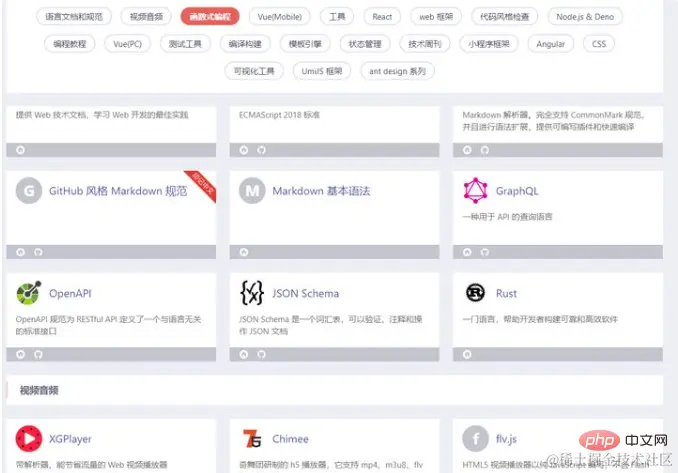The height and width of the screenshot is (473, 678).
Task: Select the highlighted 函数式编程 tag
Action: tap(210, 16)
